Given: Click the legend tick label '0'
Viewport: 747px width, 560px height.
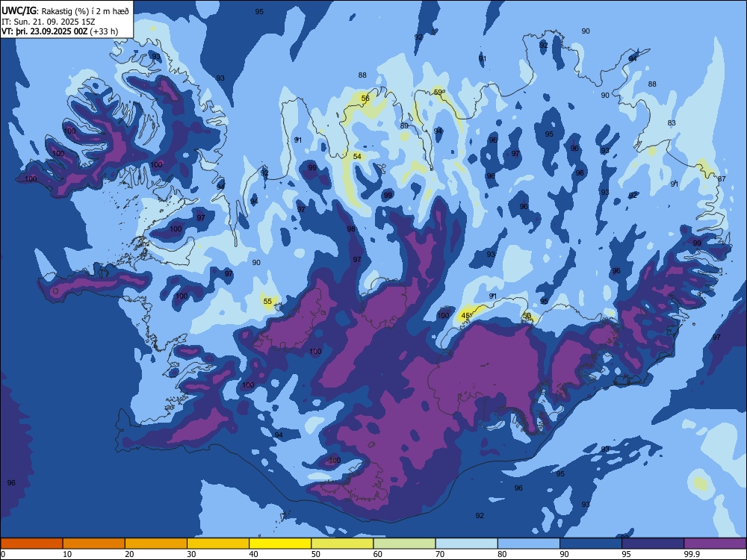Looking at the screenshot, I should [3, 554].
